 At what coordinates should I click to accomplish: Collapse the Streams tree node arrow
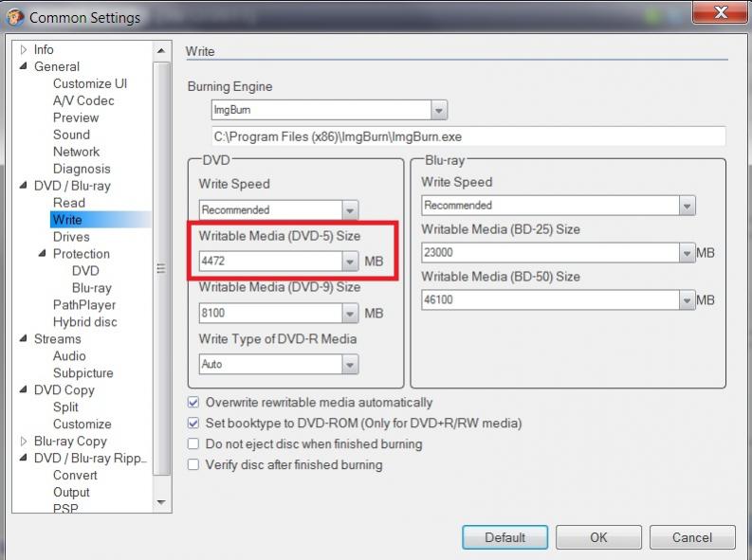tap(23, 338)
